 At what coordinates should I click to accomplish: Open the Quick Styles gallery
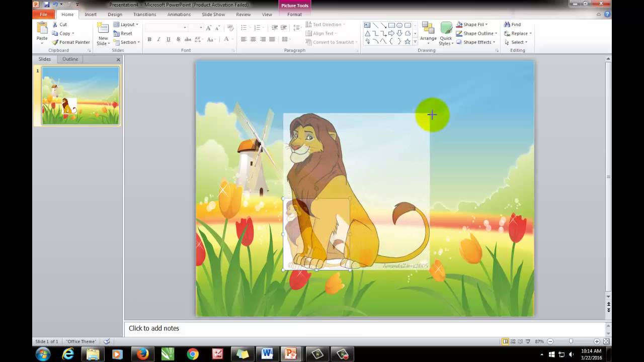point(446,33)
